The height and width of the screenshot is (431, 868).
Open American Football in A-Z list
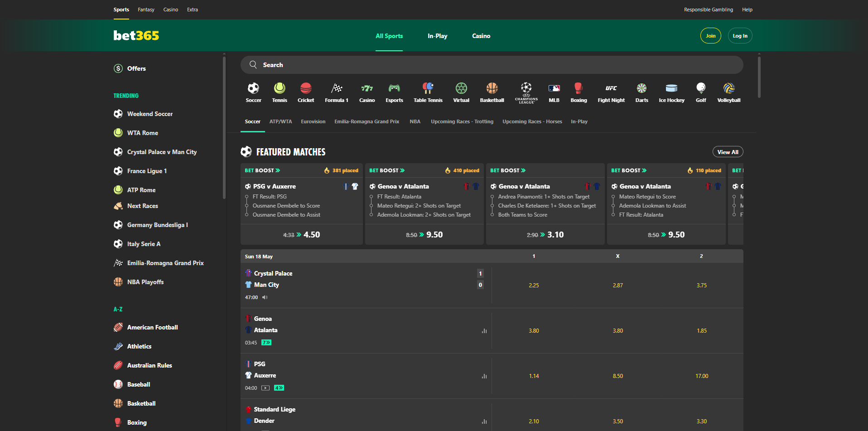click(152, 327)
